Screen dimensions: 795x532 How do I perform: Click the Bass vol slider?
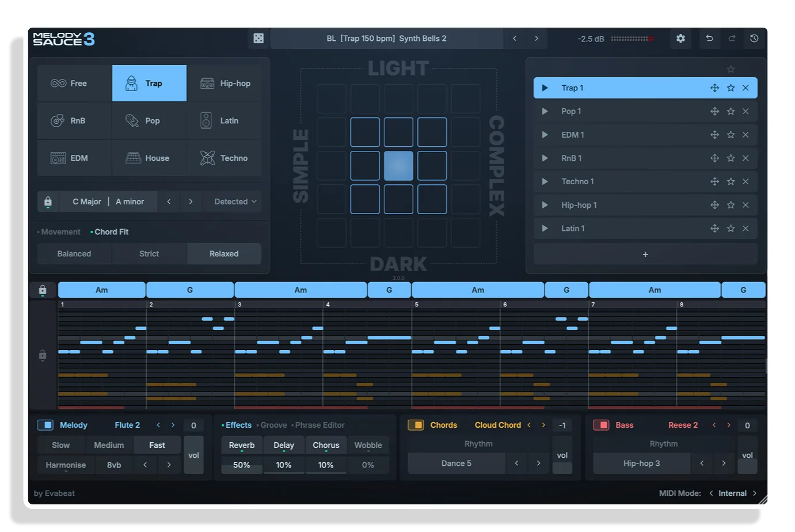coord(747,455)
